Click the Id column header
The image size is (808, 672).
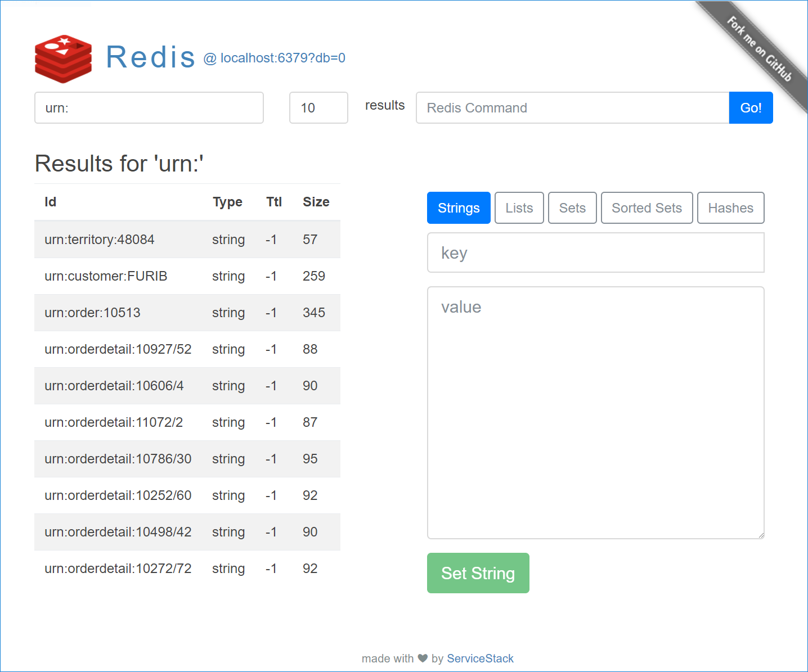coord(51,202)
